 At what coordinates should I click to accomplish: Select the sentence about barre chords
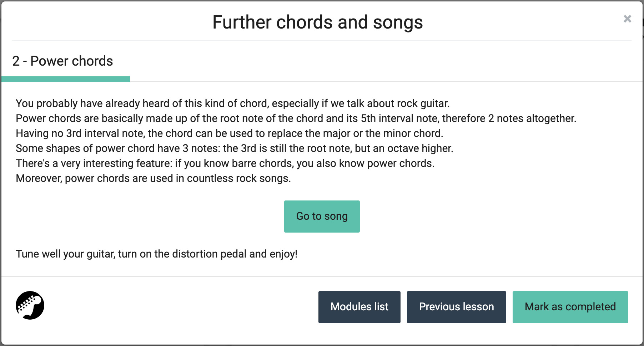pyautogui.click(x=225, y=163)
